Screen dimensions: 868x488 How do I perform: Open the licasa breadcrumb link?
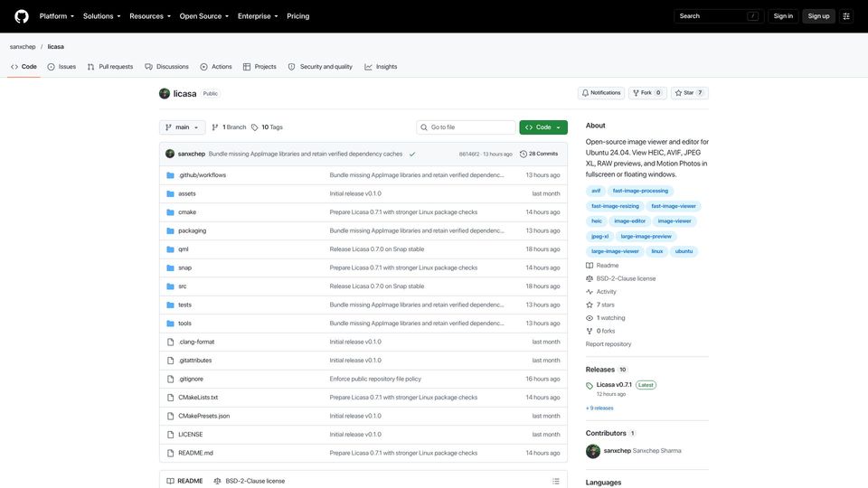click(x=55, y=46)
